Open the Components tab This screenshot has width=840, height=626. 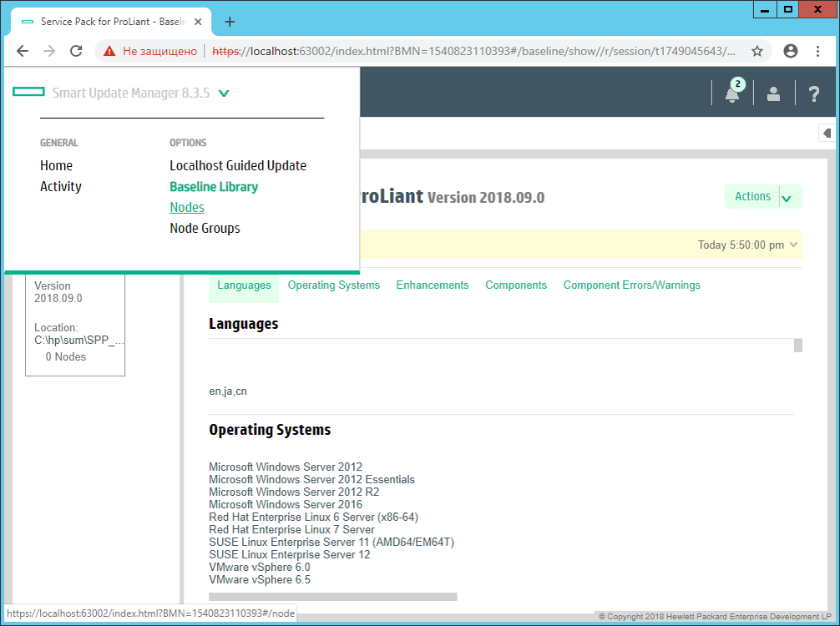click(515, 285)
